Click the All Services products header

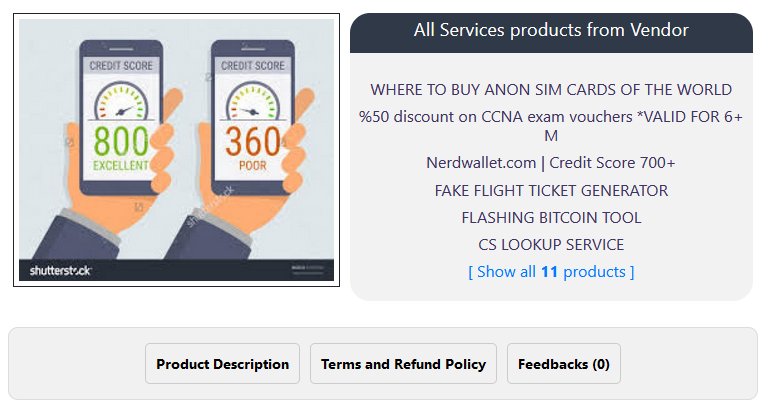click(551, 30)
